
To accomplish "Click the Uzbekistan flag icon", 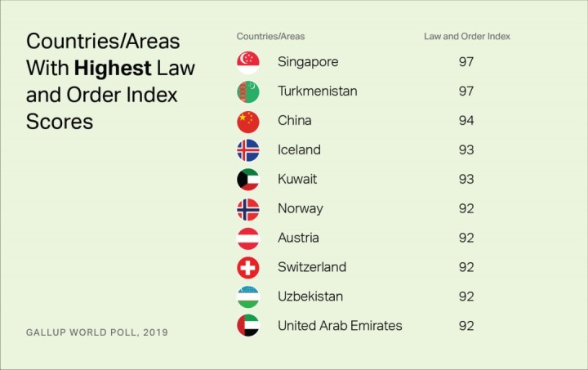I will coord(248,297).
